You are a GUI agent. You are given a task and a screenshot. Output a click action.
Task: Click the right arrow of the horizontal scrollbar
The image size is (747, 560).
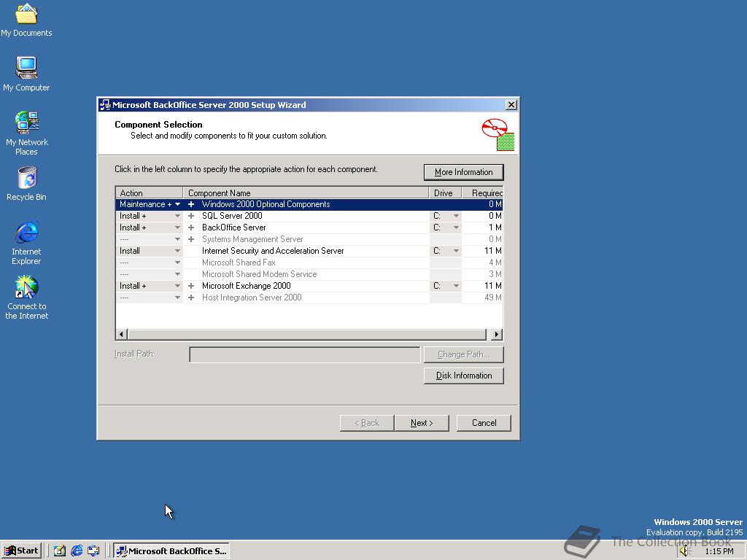click(495, 334)
